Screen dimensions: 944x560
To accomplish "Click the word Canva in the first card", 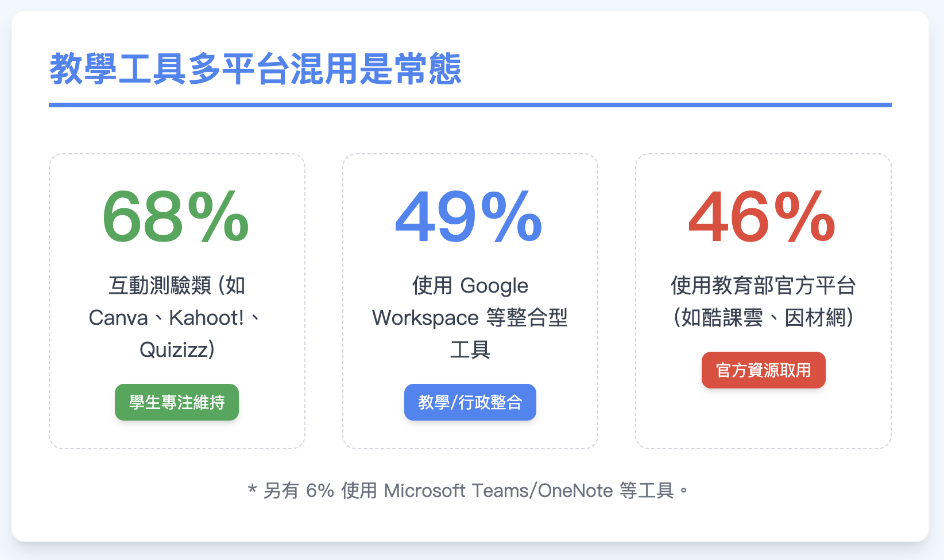I will (118, 318).
